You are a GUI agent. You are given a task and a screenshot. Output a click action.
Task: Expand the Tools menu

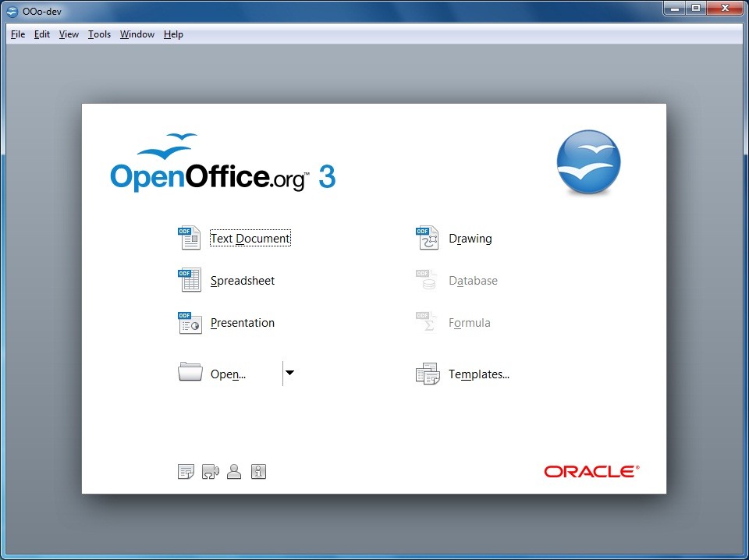coord(99,34)
